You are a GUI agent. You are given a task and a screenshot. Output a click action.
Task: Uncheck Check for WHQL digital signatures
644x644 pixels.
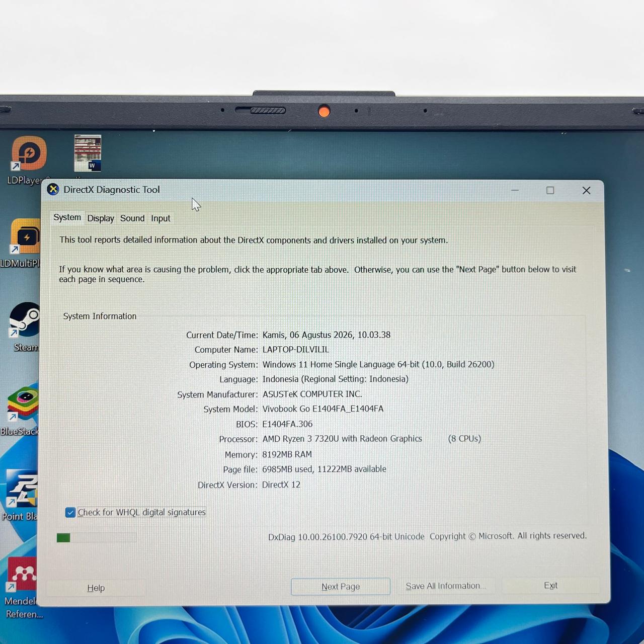[70, 512]
